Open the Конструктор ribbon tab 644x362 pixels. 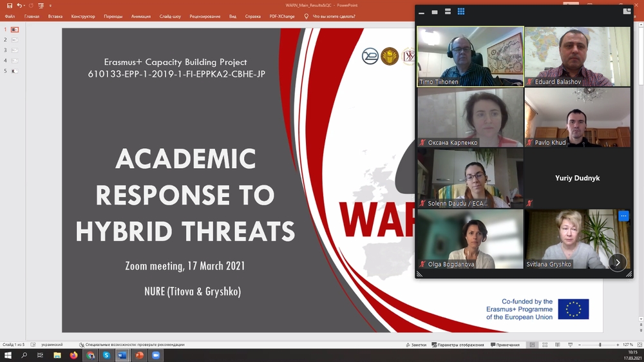pyautogui.click(x=83, y=17)
